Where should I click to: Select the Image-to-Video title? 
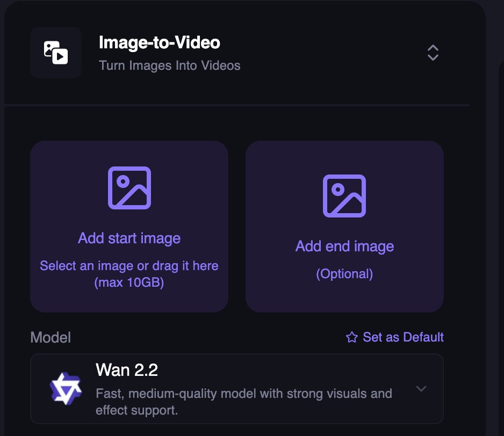[160, 42]
